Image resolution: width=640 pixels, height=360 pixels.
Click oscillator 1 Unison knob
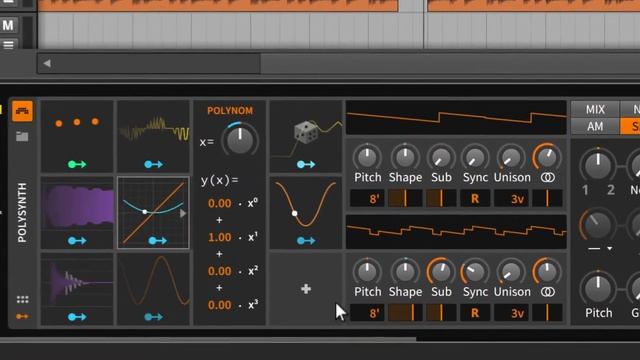point(511,157)
